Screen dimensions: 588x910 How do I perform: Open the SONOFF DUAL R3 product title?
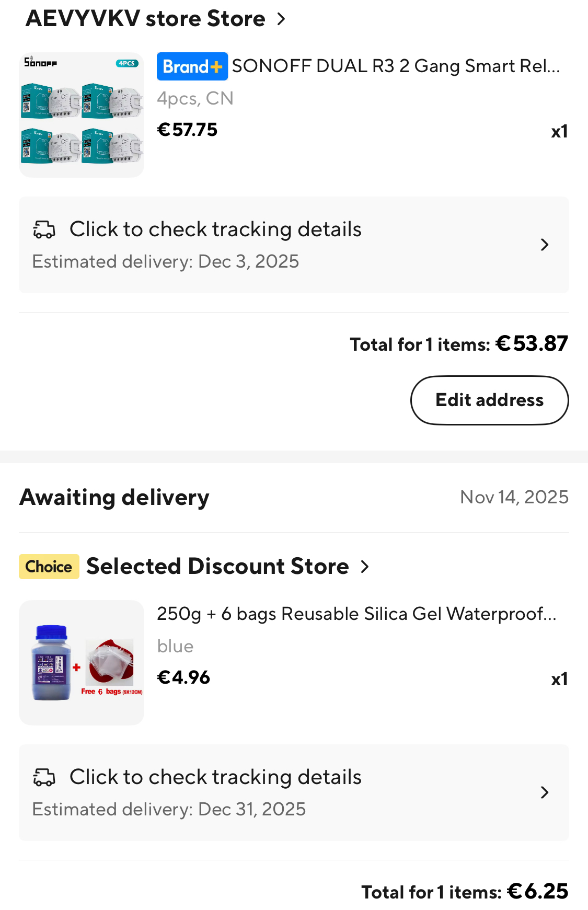point(396,66)
